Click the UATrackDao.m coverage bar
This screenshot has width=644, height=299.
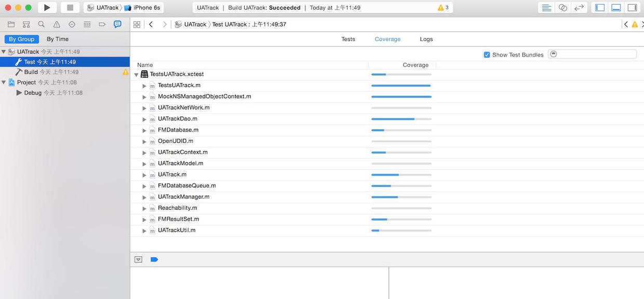pyautogui.click(x=401, y=119)
